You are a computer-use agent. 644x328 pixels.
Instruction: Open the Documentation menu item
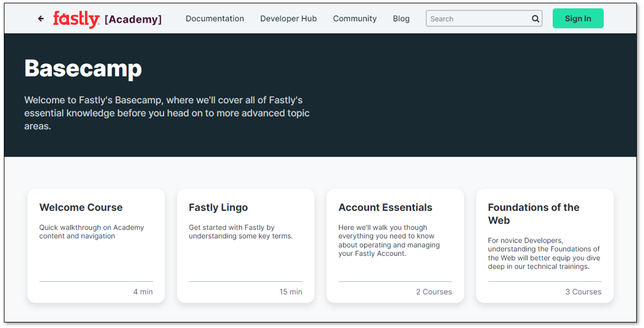215,18
